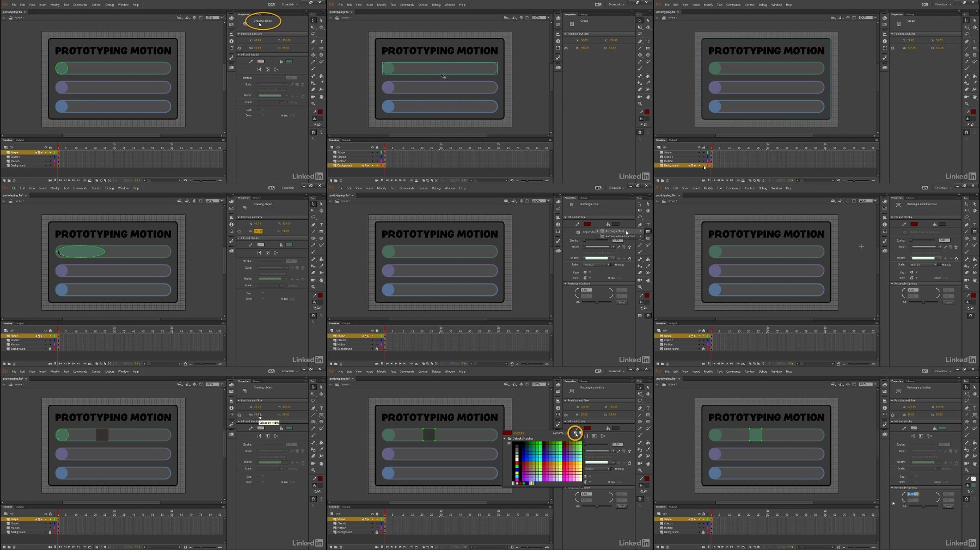Select Free Transform tool in circled Drawing object frame
Viewport: 980px width, 550px height.
[313, 27]
